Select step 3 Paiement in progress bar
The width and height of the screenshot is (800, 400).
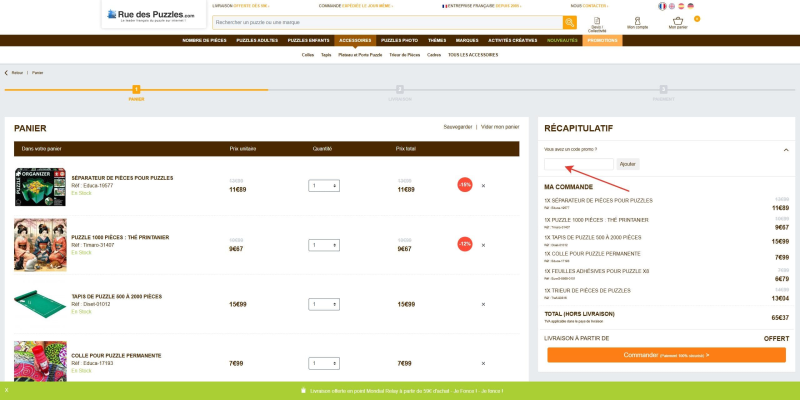(x=663, y=93)
